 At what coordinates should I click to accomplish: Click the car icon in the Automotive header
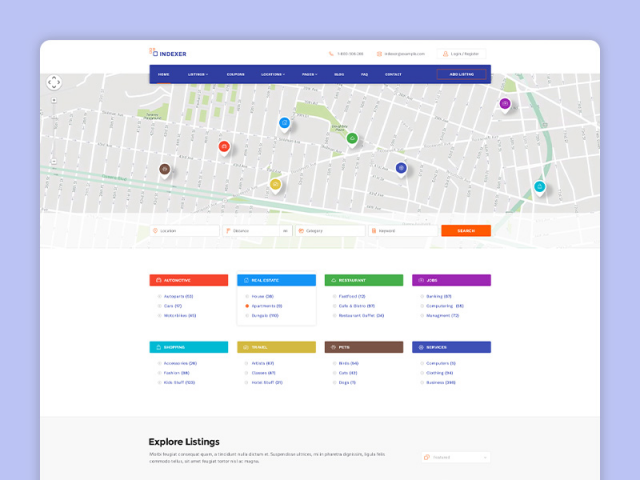pyautogui.click(x=159, y=280)
